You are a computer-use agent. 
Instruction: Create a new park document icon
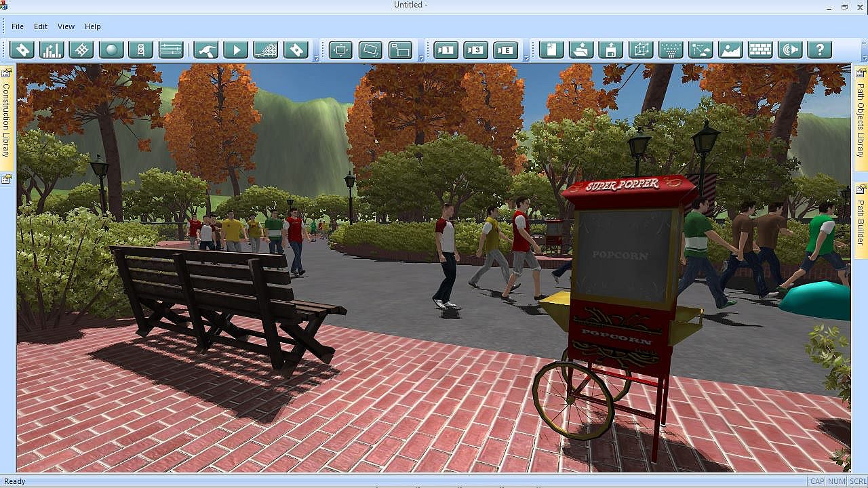(551, 49)
